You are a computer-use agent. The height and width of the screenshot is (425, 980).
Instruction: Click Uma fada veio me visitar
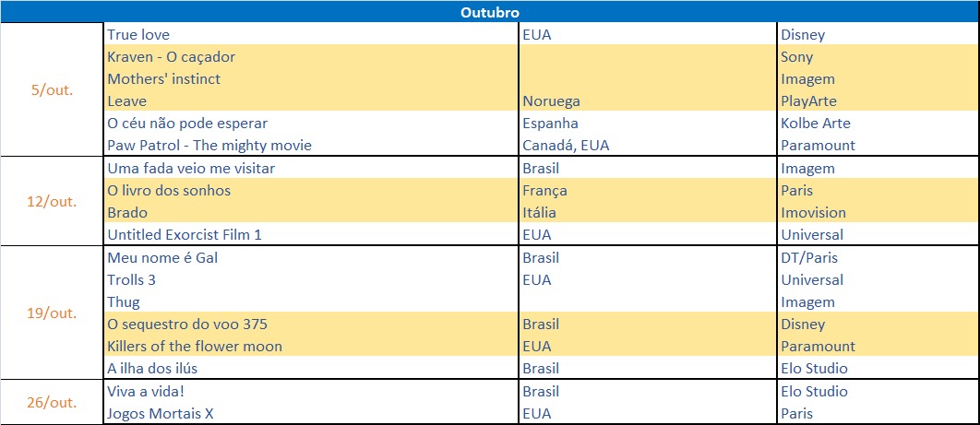coord(311,168)
